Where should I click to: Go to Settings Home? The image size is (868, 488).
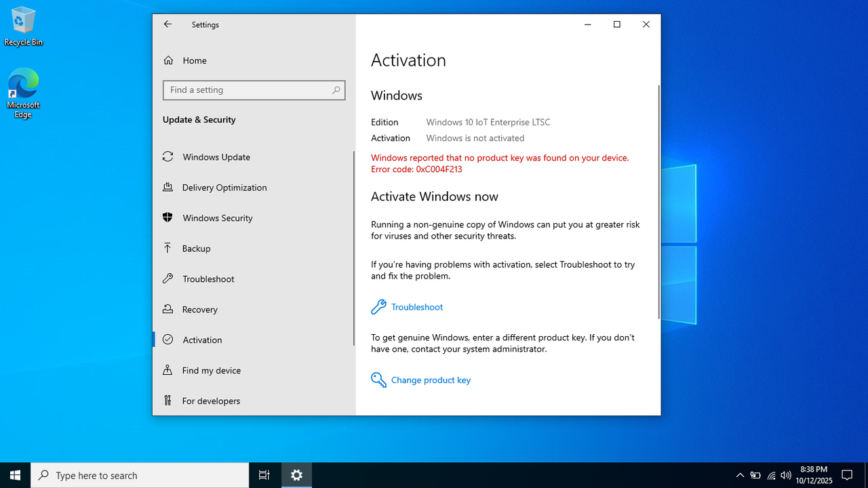254,60
